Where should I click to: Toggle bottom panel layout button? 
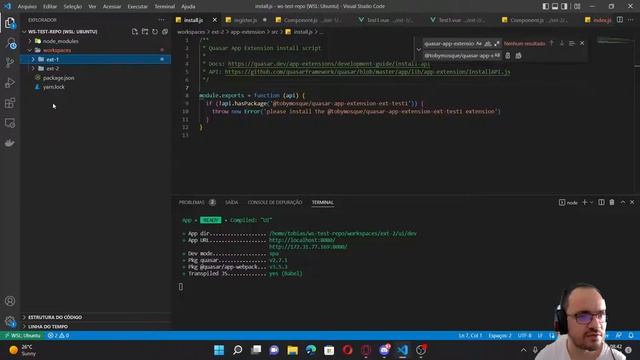(555, 7)
